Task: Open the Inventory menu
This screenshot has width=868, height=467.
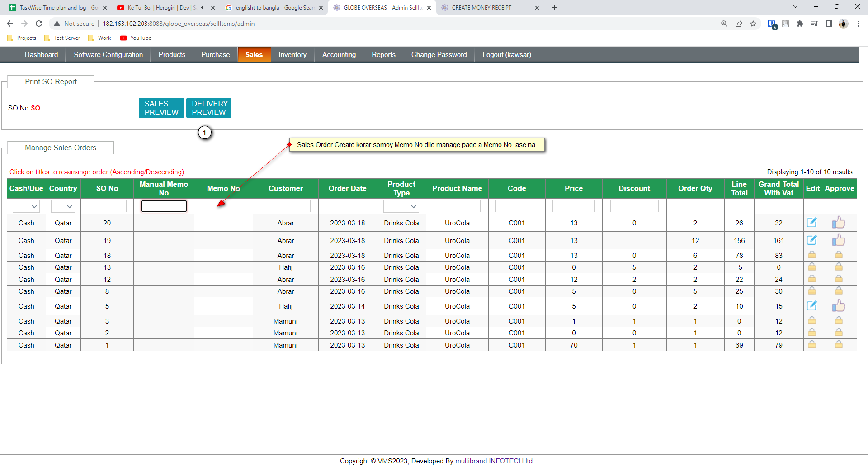Action: pyautogui.click(x=292, y=55)
